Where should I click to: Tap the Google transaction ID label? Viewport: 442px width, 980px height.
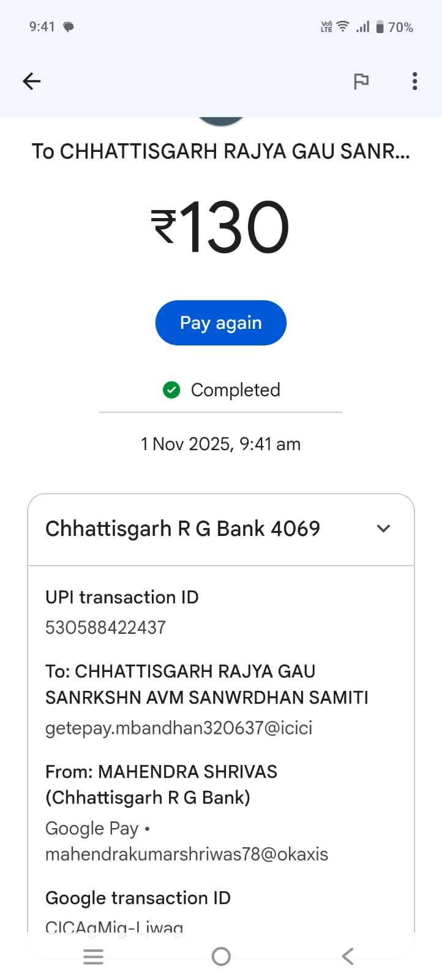tap(138, 898)
